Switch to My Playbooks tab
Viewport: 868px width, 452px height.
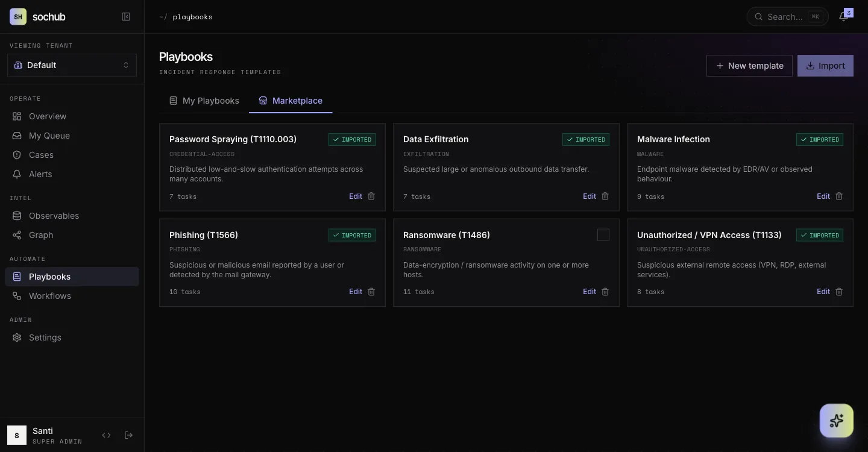point(204,101)
